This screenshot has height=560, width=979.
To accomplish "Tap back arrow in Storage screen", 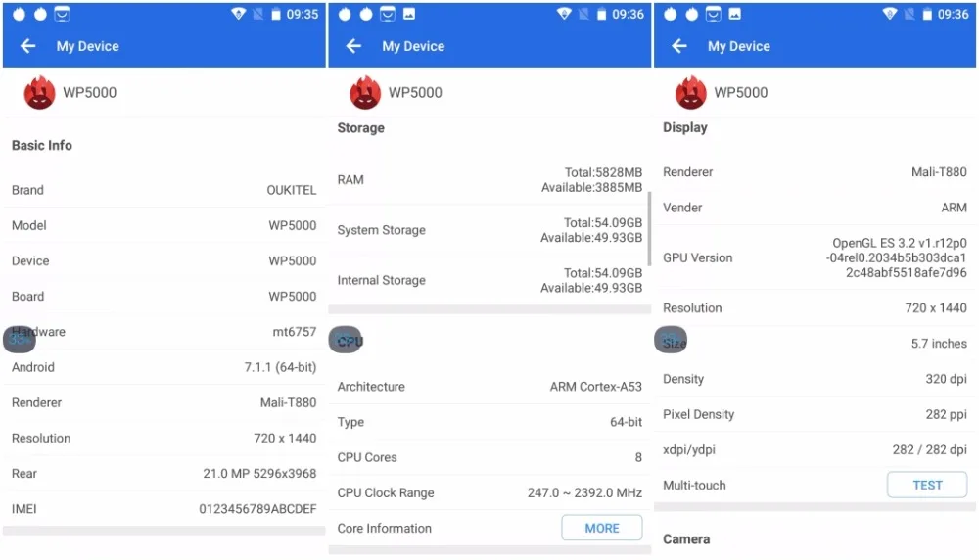I will click(x=353, y=46).
